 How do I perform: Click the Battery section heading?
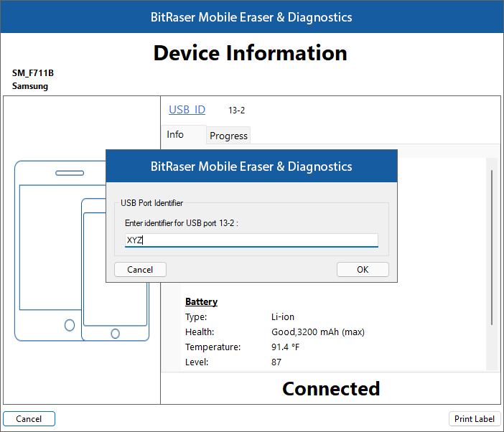[201, 301]
